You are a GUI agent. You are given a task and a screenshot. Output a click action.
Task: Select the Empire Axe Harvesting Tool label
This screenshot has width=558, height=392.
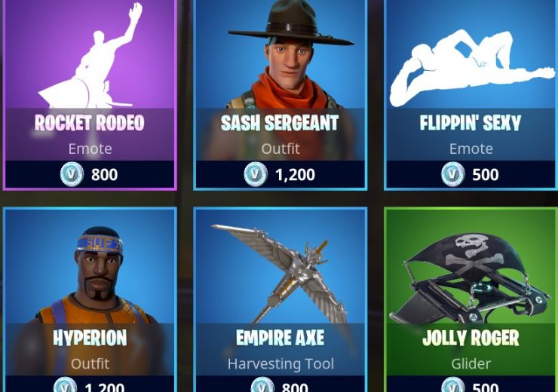(x=281, y=363)
